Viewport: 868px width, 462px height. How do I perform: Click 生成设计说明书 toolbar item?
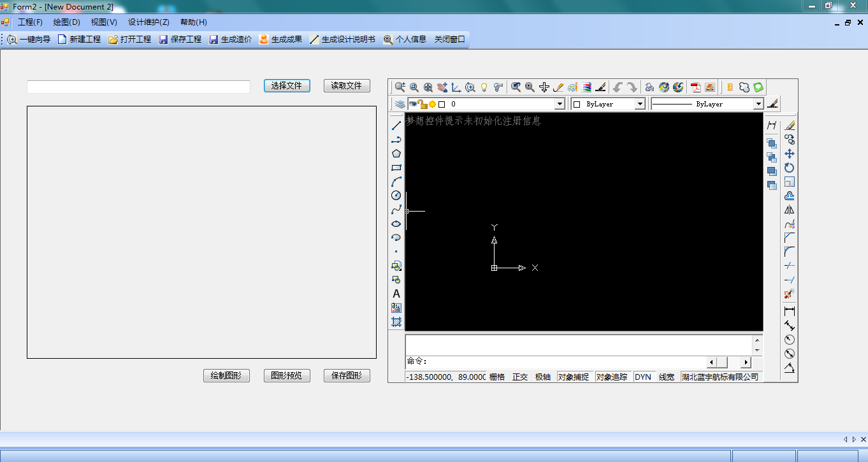(343, 40)
